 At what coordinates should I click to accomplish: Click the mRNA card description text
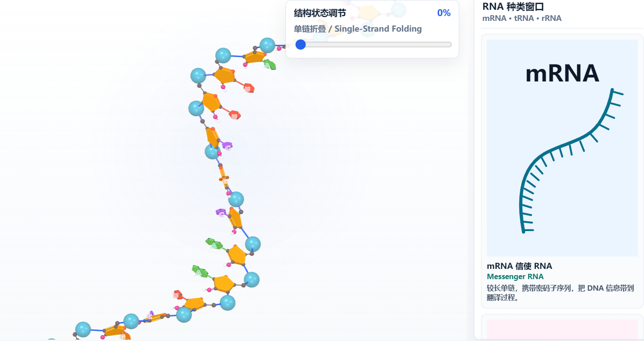pos(560,293)
